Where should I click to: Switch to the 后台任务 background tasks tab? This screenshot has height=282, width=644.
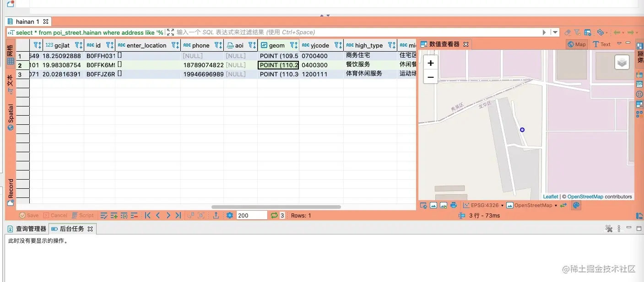tap(72, 229)
